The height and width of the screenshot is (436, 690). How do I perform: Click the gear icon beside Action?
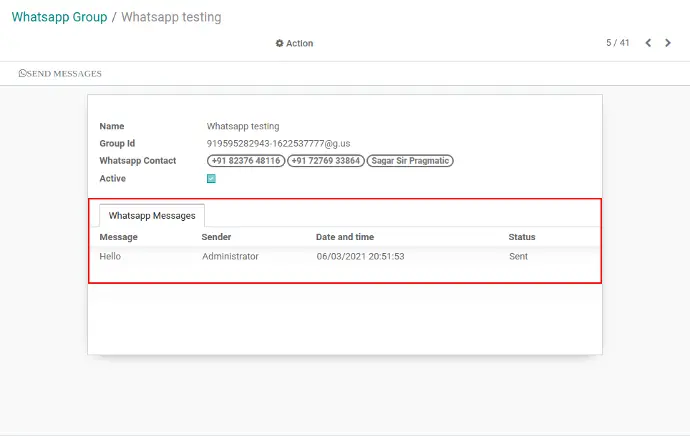279,43
